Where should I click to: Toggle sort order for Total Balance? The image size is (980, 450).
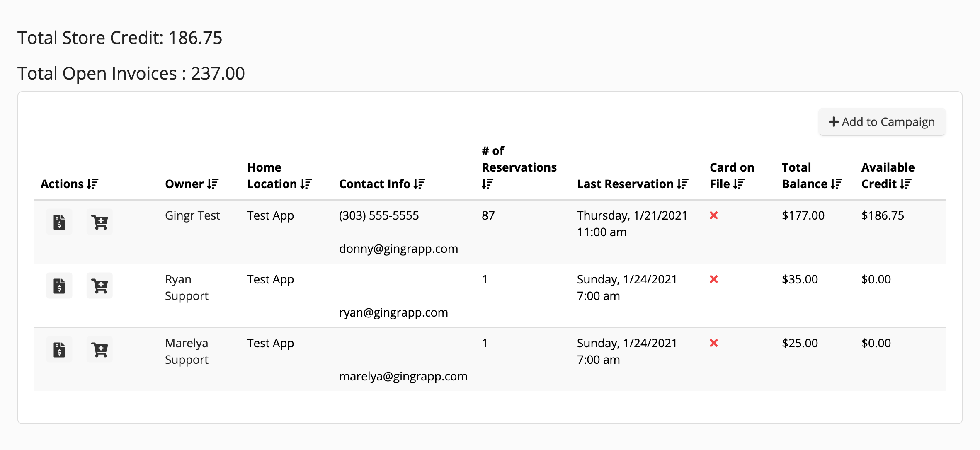837,184
